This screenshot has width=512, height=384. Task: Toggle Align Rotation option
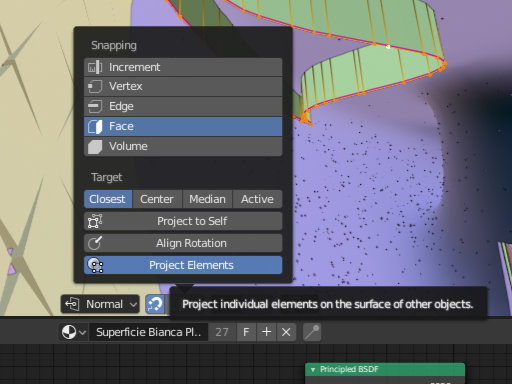[183, 243]
